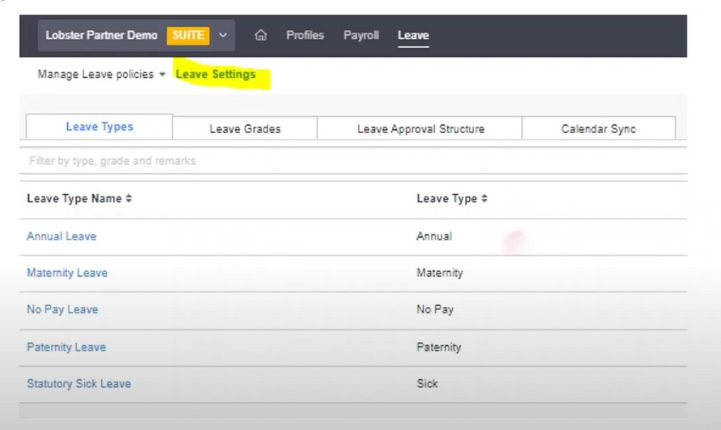Select the 'Maternity' type cell
Screen dimensions: 721x430
440,273
